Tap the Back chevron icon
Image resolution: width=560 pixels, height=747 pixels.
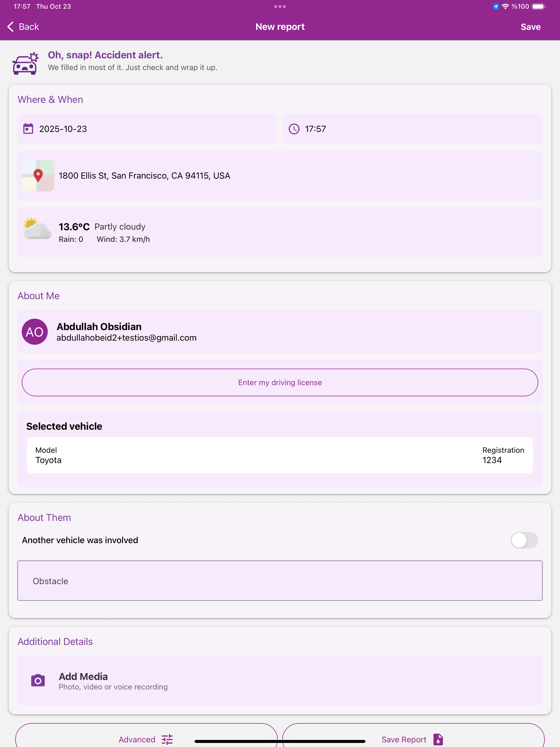pyautogui.click(x=11, y=27)
